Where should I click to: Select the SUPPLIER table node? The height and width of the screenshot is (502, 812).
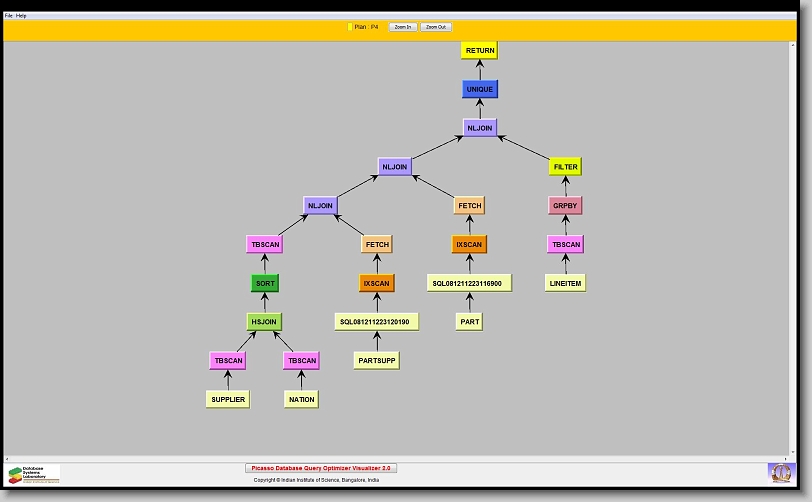(227, 399)
